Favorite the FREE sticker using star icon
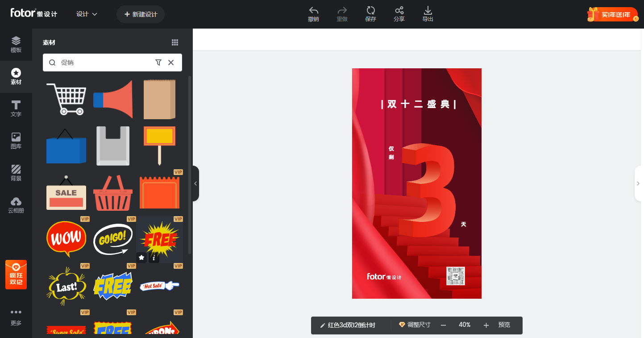This screenshot has width=644, height=338. [x=141, y=258]
